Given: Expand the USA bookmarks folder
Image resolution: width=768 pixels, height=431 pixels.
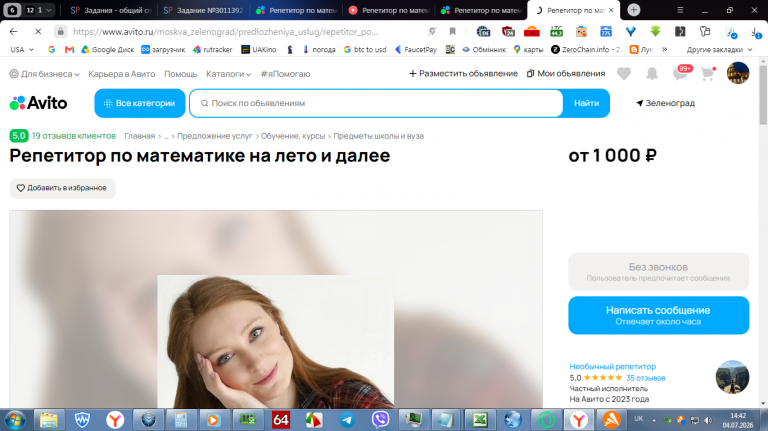Looking at the screenshot, I should [22, 49].
